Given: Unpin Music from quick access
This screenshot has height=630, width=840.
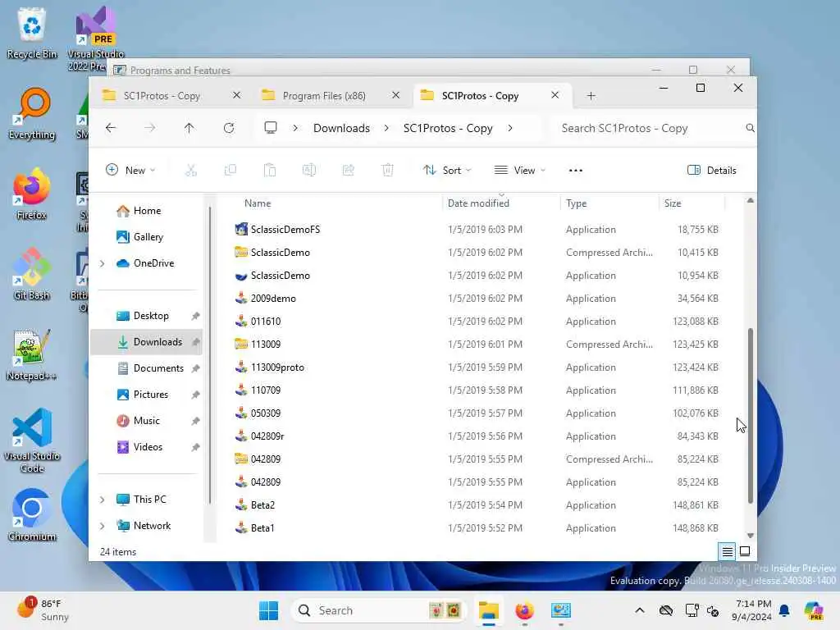Looking at the screenshot, I should (195, 421).
